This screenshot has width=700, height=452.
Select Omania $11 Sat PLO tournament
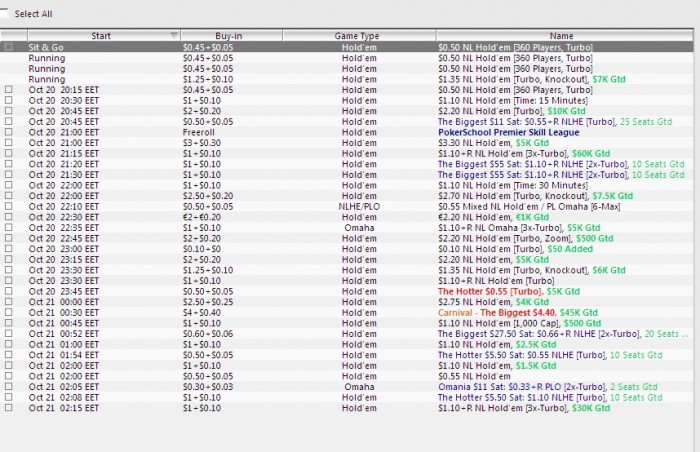click(x=548, y=387)
